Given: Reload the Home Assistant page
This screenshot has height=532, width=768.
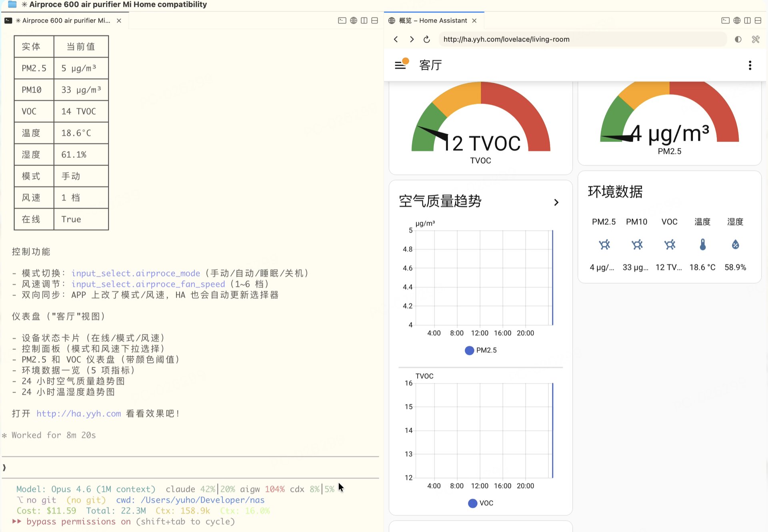Looking at the screenshot, I should pyautogui.click(x=426, y=39).
